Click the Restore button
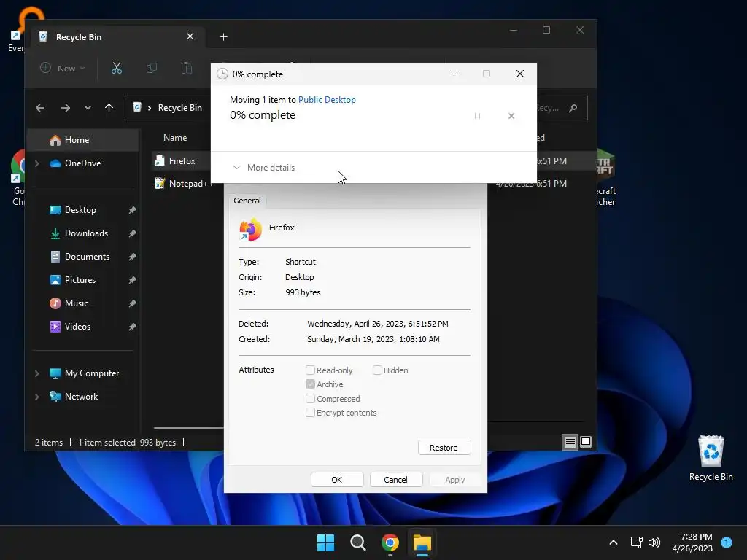 (x=444, y=448)
